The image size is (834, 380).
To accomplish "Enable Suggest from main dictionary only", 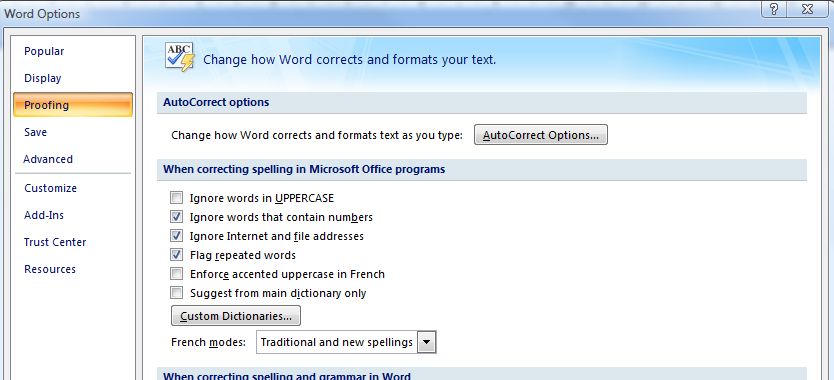I will [176, 293].
